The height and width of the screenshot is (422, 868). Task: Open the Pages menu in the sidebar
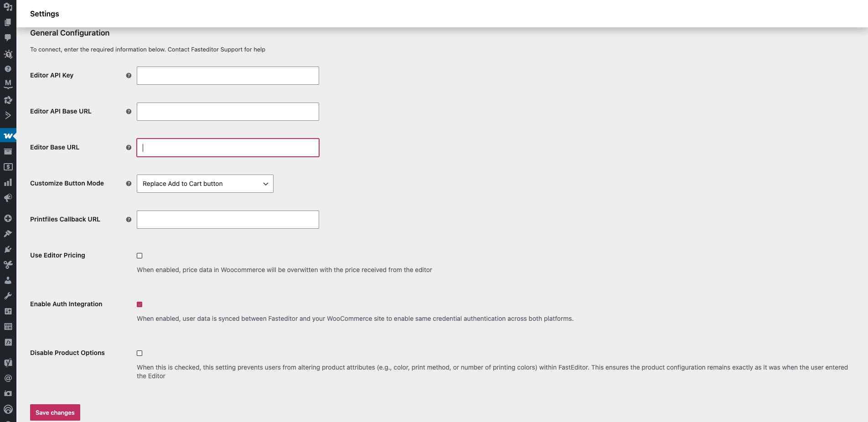click(8, 22)
